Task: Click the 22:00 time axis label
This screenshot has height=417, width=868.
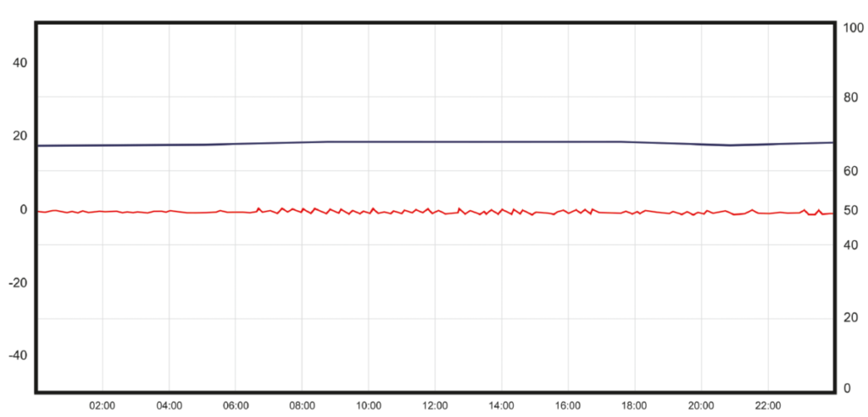Action: pos(768,405)
